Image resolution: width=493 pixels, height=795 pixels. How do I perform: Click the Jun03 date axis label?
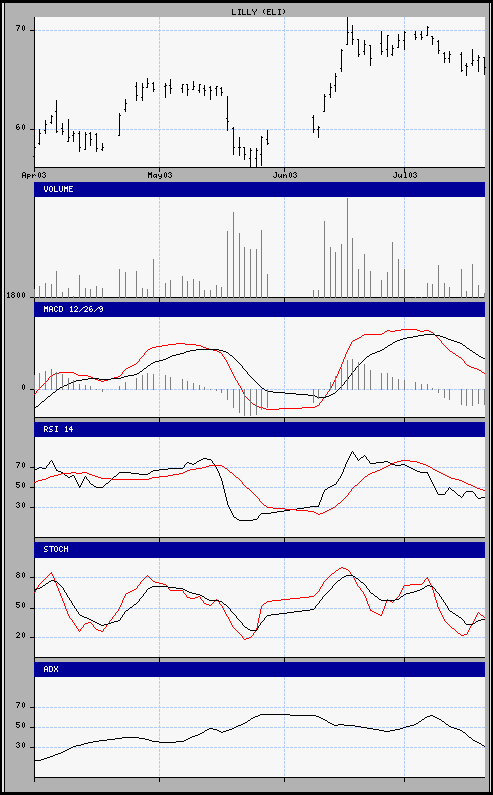(284, 175)
